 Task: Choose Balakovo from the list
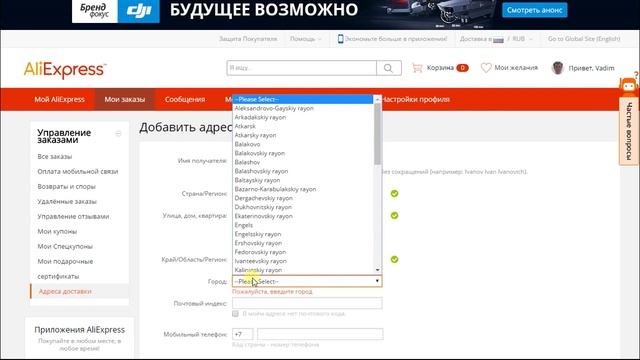click(303, 144)
